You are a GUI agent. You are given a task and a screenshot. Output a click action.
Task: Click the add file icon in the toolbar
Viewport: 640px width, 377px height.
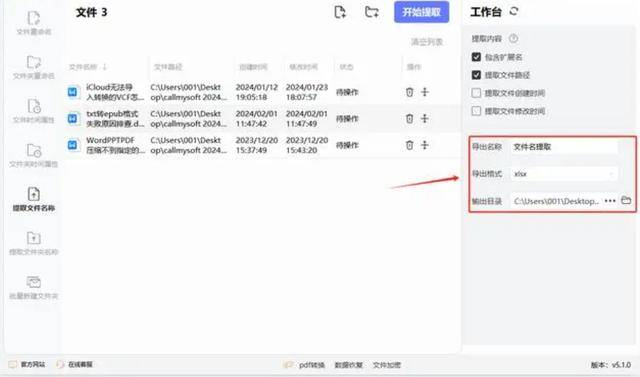click(340, 12)
